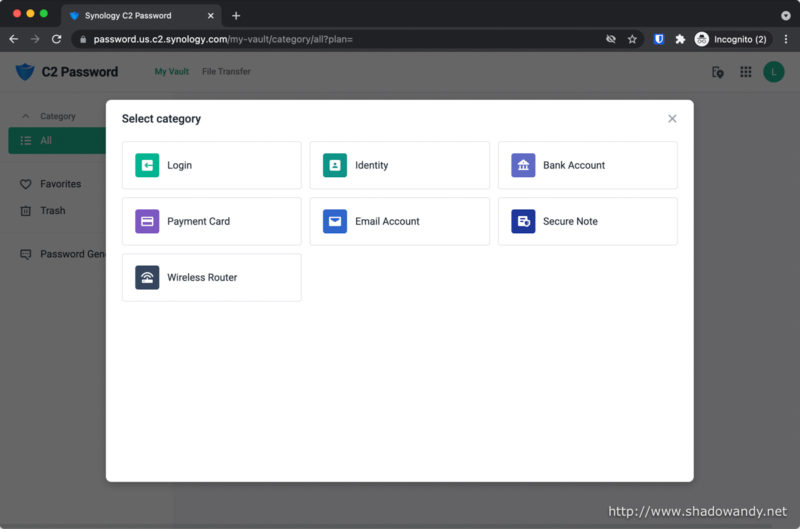Switch to the File Transfer tab
The height and width of the screenshot is (529, 800).
226,72
